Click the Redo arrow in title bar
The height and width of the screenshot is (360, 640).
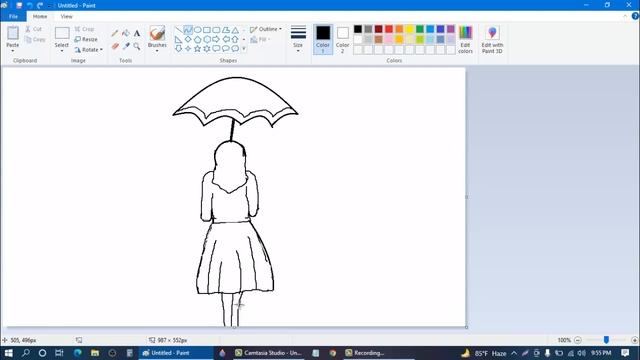point(40,5)
